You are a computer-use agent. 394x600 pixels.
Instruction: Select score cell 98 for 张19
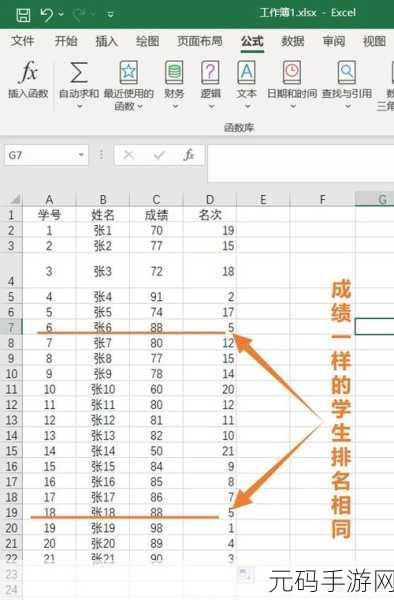[156, 528]
